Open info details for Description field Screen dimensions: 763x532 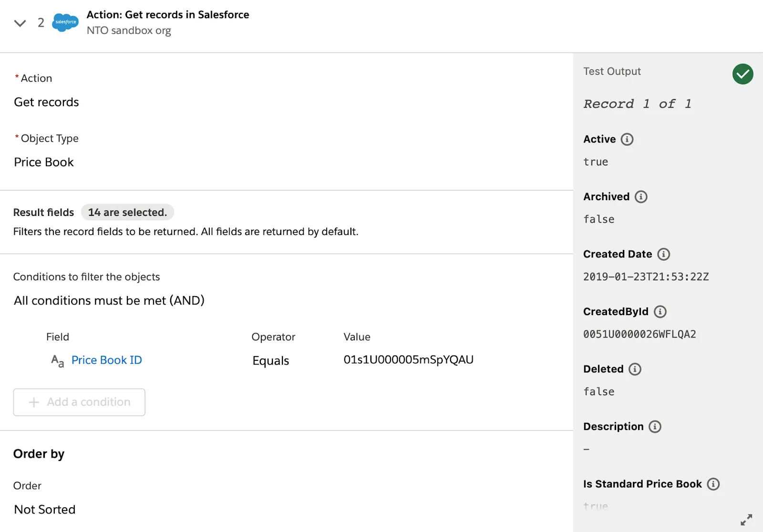[x=656, y=427]
